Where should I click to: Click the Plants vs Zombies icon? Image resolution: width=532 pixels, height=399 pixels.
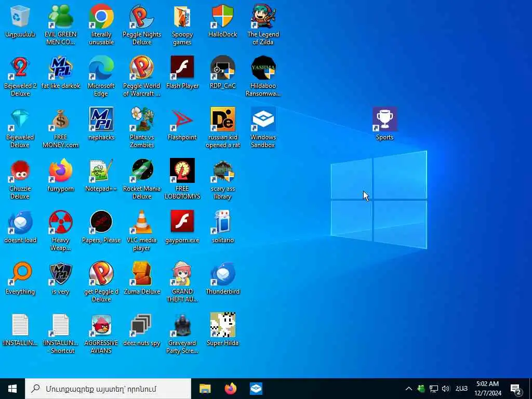coord(141,128)
